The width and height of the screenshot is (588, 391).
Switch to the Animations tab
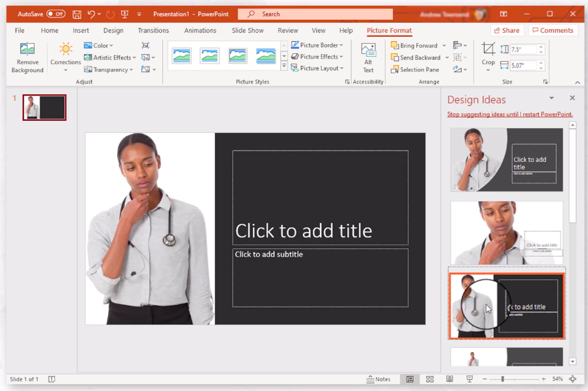tap(200, 30)
